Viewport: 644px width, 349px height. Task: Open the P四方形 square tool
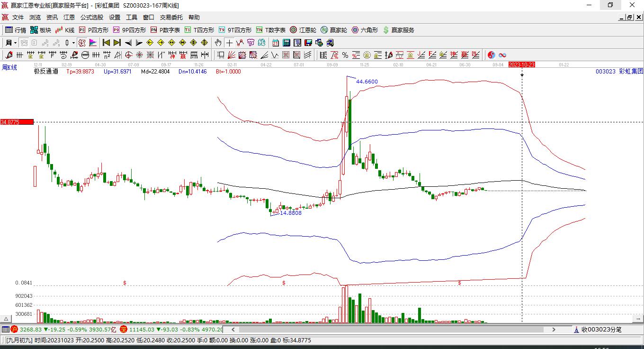coord(93,30)
